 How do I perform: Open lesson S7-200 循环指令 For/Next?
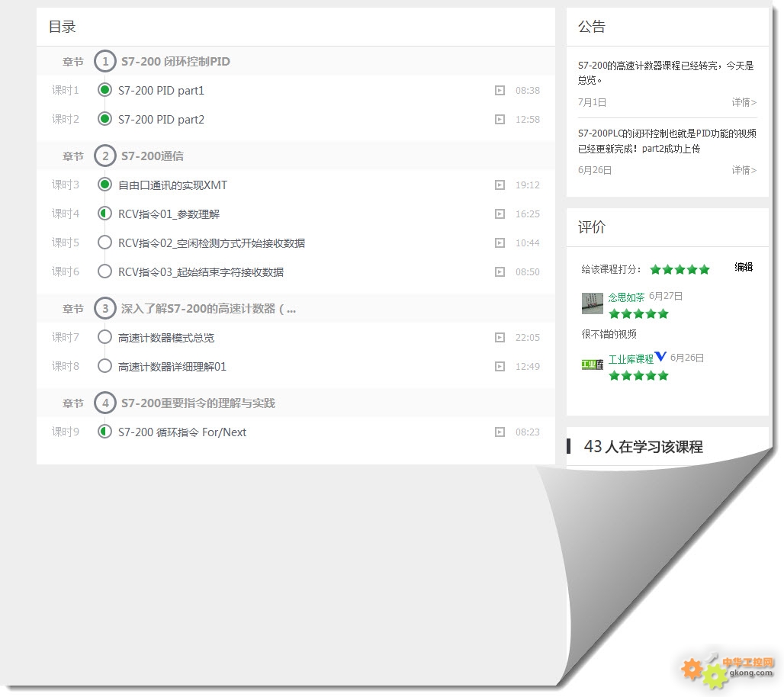182,432
